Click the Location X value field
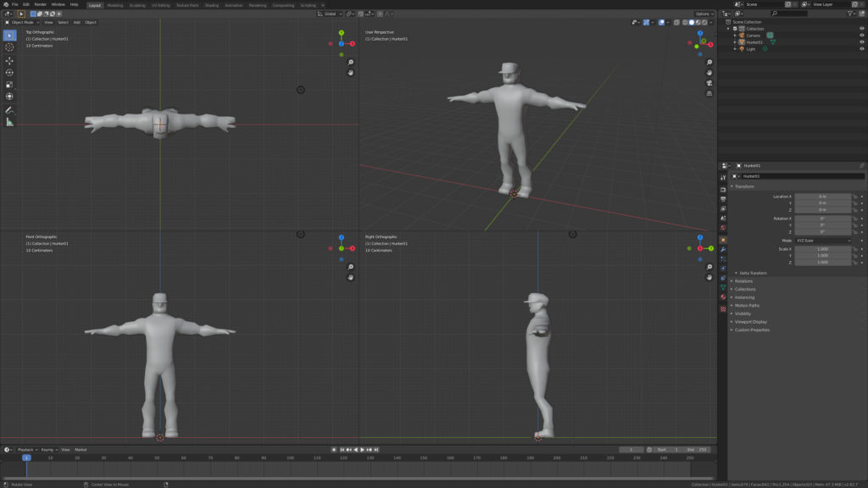Screen dimensions: 868x488 822,197
